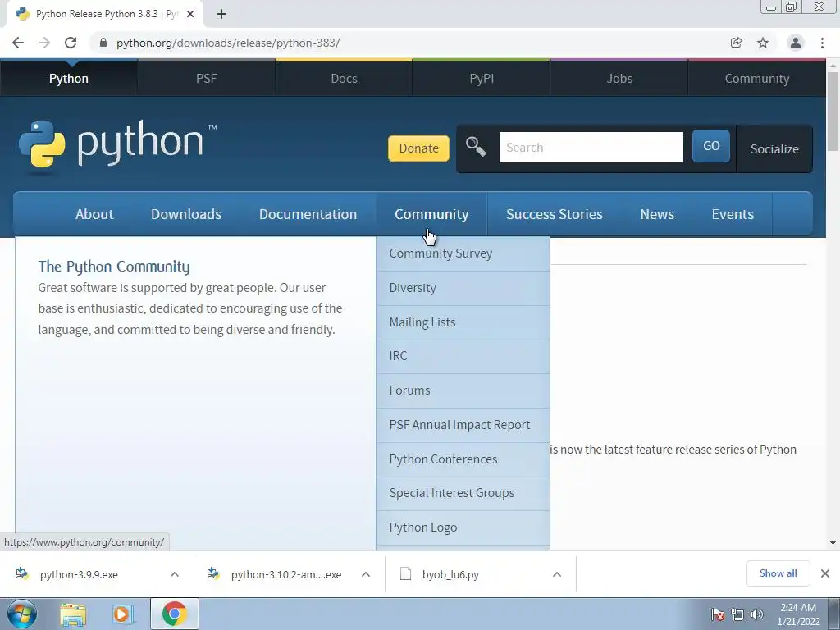Click The Python Community heading link
This screenshot has width=840, height=630.
point(113,267)
